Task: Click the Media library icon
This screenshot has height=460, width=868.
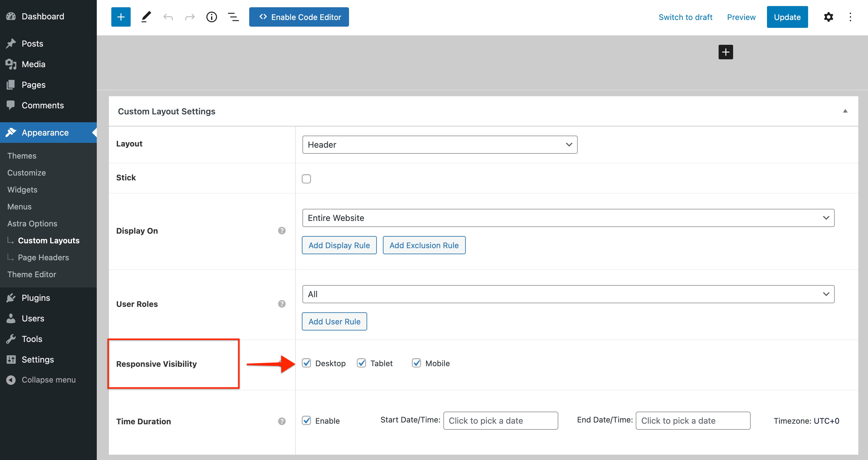Action: (11, 64)
